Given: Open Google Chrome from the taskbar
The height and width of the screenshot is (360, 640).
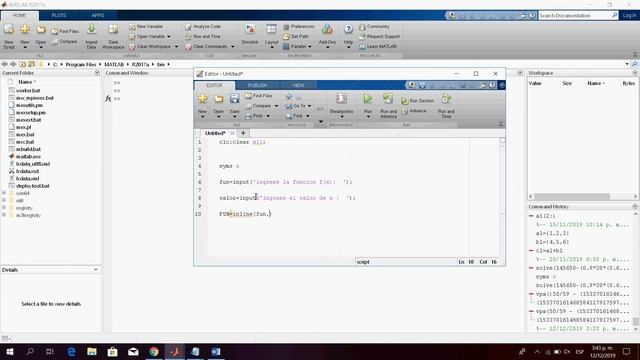Looking at the screenshot, I should click(x=154, y=351).
